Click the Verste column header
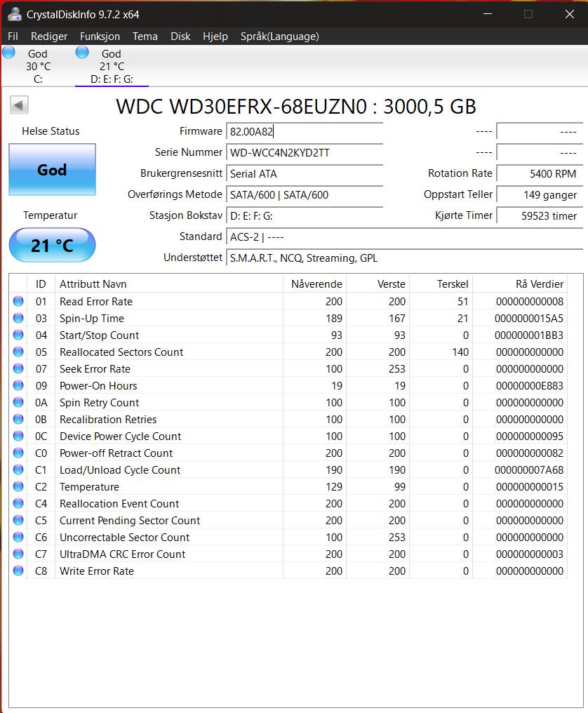This screenshot has width=588, height=713. (x=378, y=284)
